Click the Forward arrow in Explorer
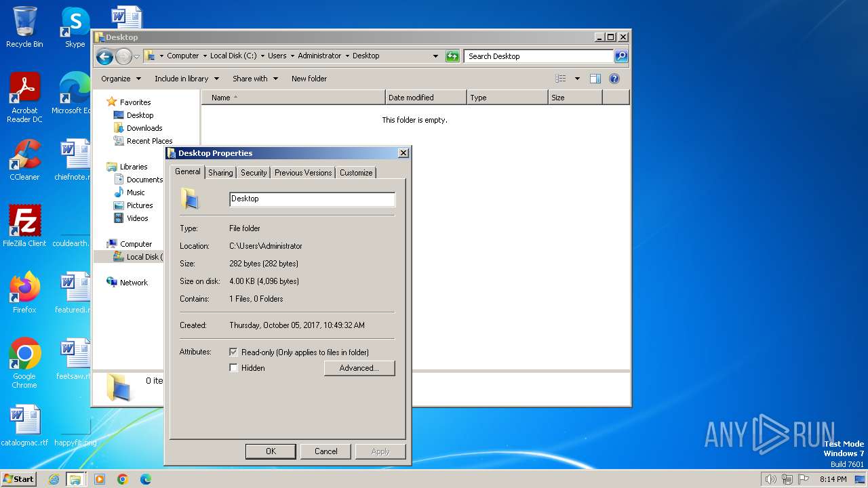 (123, 56)
